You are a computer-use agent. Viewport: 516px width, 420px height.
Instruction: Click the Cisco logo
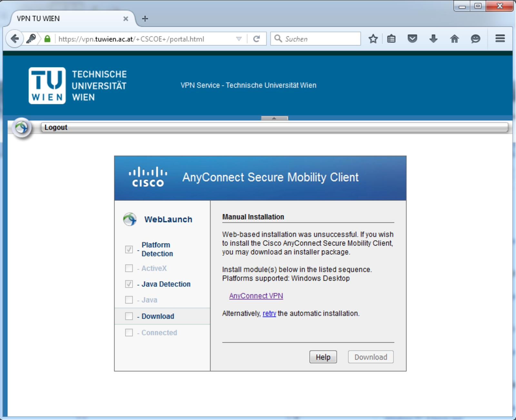pos(148,177)
